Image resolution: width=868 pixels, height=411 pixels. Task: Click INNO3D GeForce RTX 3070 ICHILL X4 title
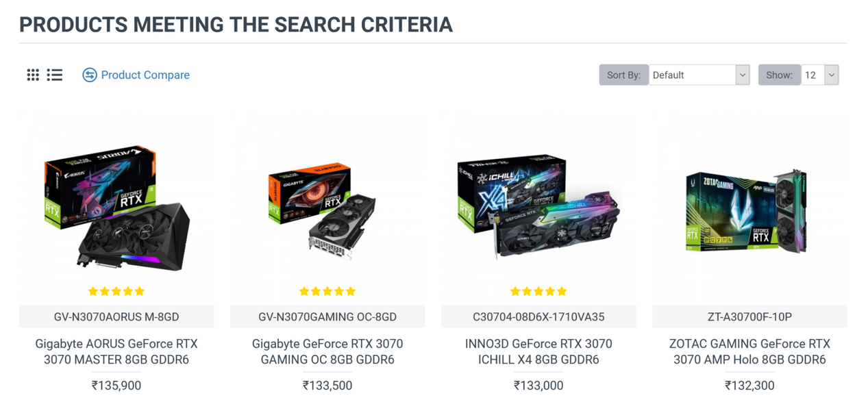(538, 351)
